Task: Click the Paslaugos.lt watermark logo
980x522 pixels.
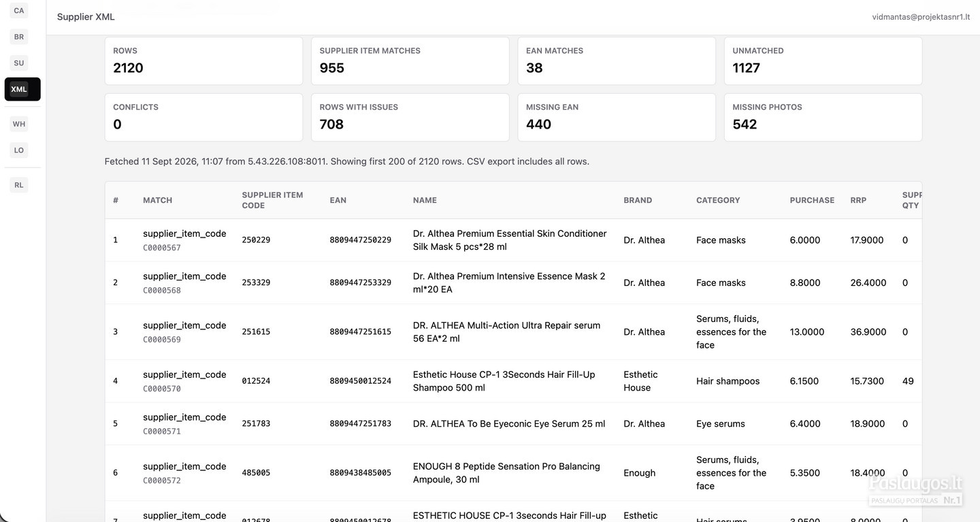Action: click(x=915, y=489)
